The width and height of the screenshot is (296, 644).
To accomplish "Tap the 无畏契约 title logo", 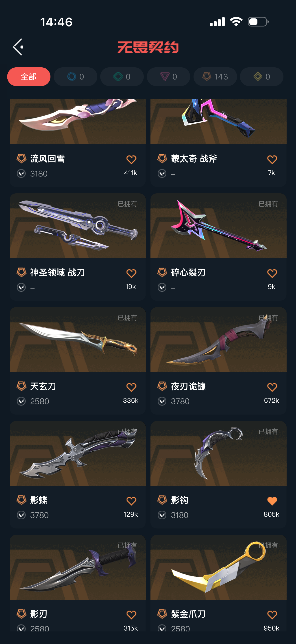I will click(148, 47).
